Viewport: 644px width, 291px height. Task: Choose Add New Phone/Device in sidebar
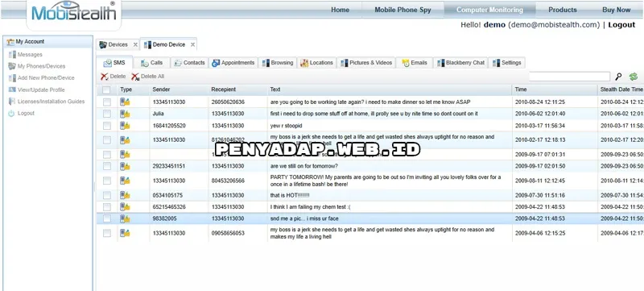coord(46,77)
